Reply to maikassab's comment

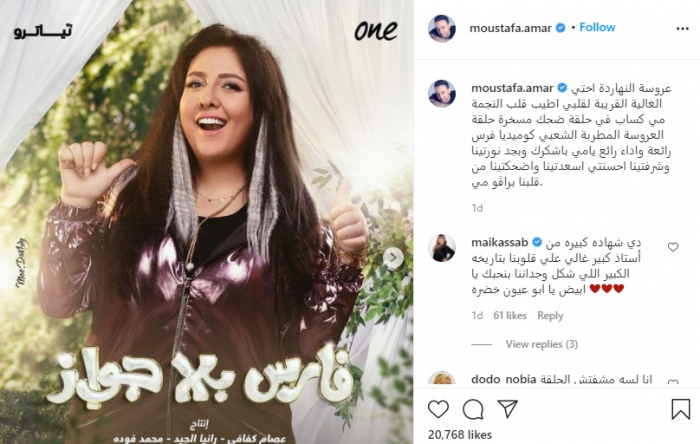[550, 315]
